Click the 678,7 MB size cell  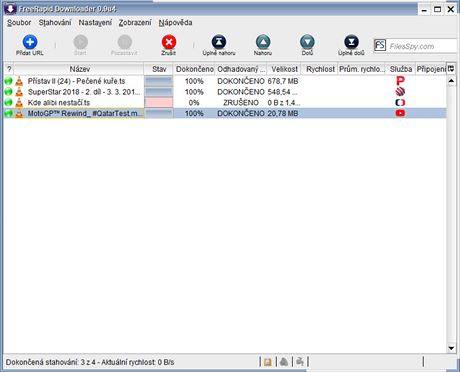pyautogui.click(x=283, y=81)
